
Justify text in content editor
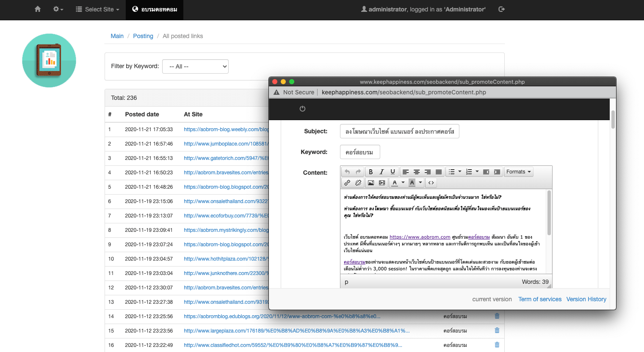(439, 172)
